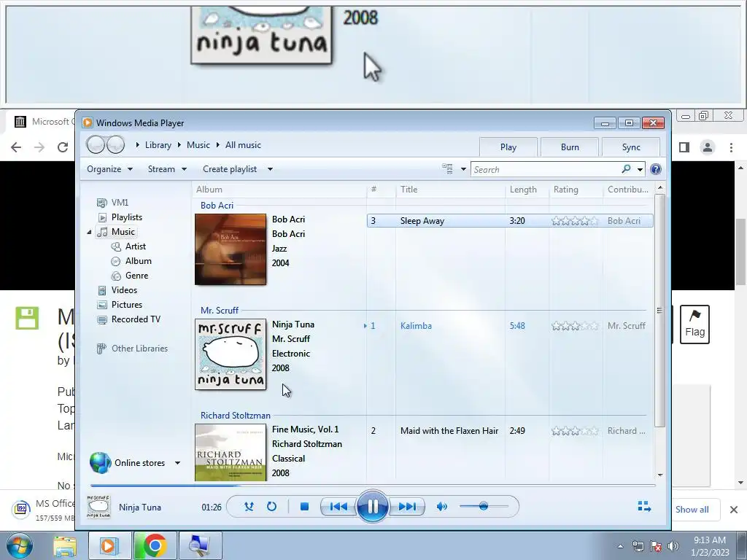
Task: Skip to the next track
Action: [x=407, y=507]
